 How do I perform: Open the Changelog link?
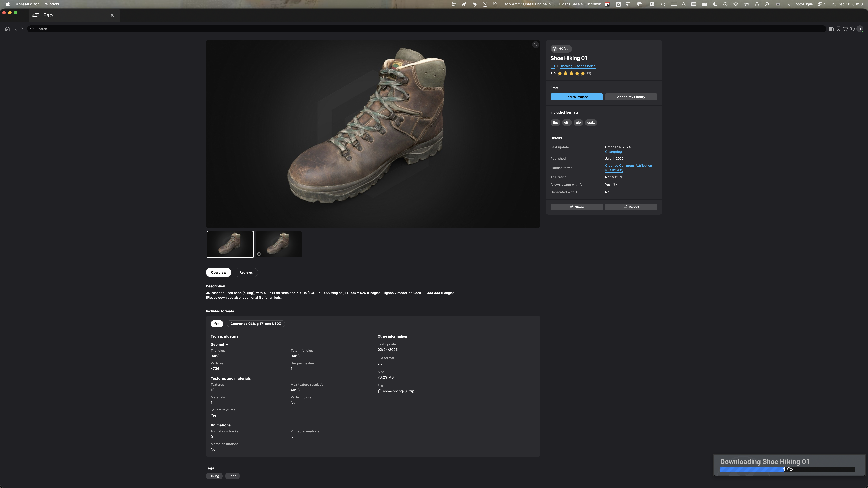point(613,152)
